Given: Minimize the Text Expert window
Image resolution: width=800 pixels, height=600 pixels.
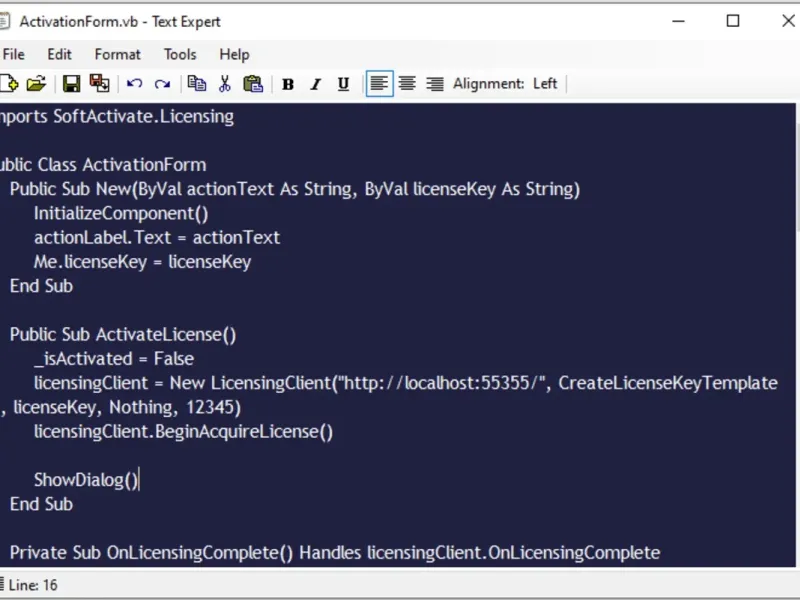Looking at the screenshot, I should pos(679,21).
